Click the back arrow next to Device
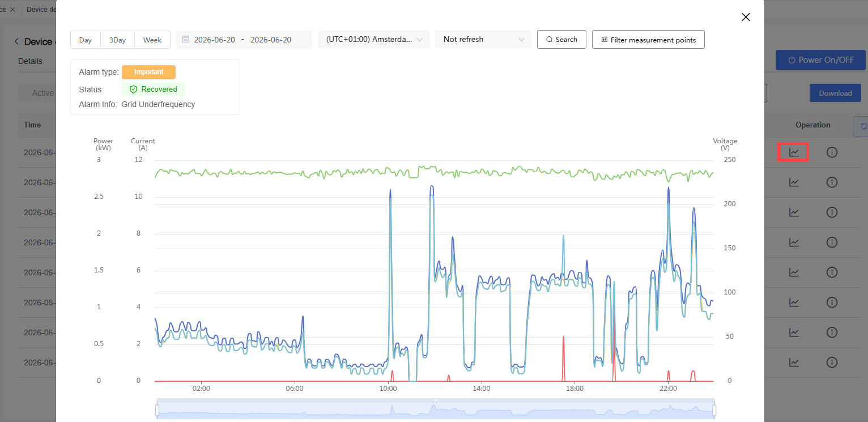The image size is (868, 422). pyautogui.click(x=17, y=42)
